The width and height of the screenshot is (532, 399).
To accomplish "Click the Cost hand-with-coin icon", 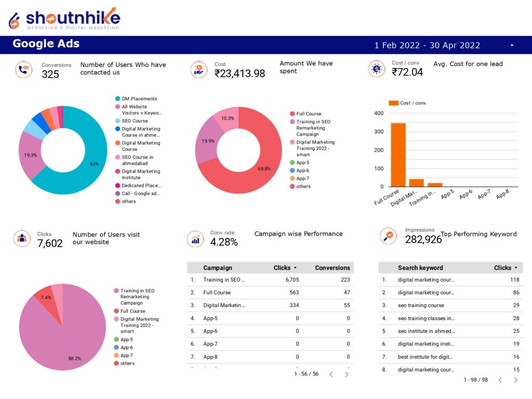I will [199, 70].
